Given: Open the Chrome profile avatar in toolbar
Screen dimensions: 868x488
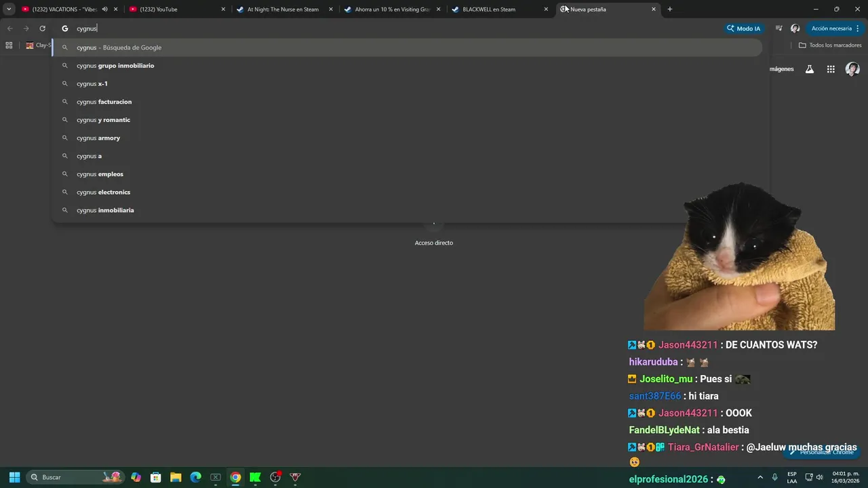Looking at the screenshot, I should point(795,28).
